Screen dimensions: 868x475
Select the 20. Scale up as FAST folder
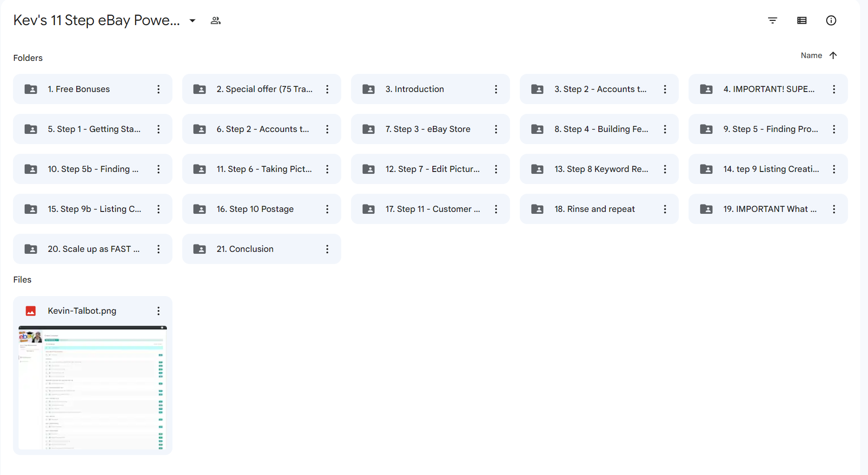coord(93,249)
